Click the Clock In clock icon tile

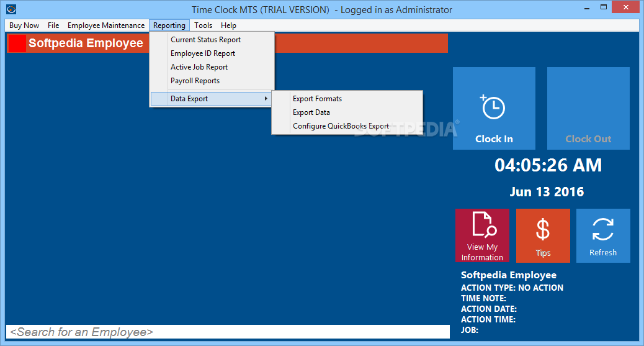pos(494,108)
